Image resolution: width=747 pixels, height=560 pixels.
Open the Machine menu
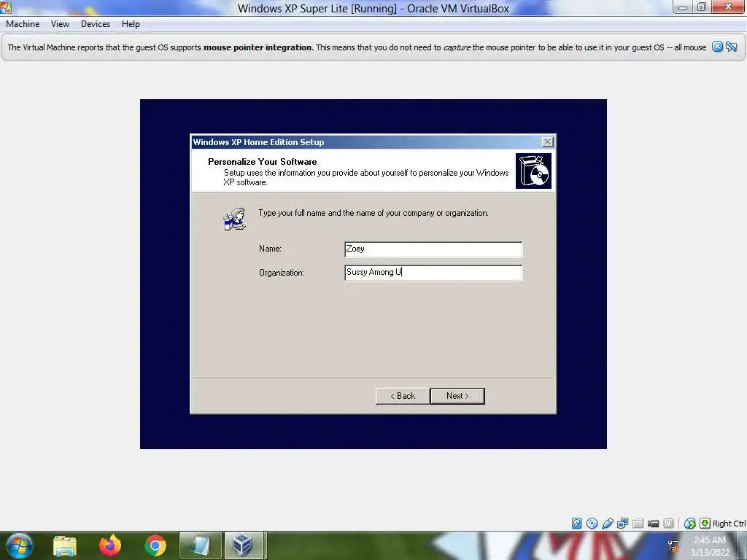click(x=23, y=24)
